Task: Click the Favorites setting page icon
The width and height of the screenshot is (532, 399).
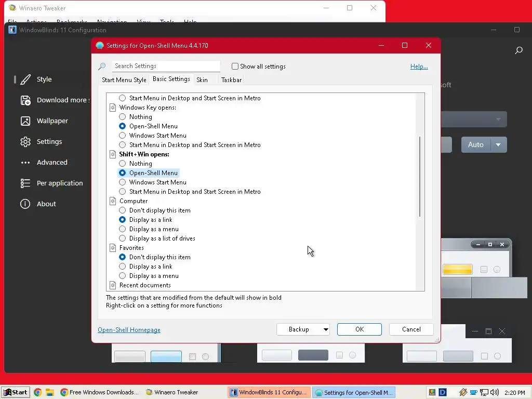Action: click(x=113, y=248)
